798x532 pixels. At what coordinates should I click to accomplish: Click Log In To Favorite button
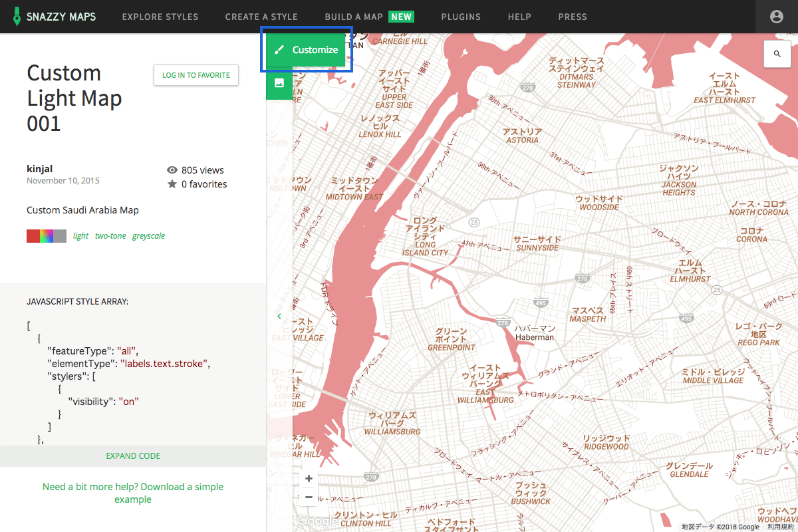(196, 75)
